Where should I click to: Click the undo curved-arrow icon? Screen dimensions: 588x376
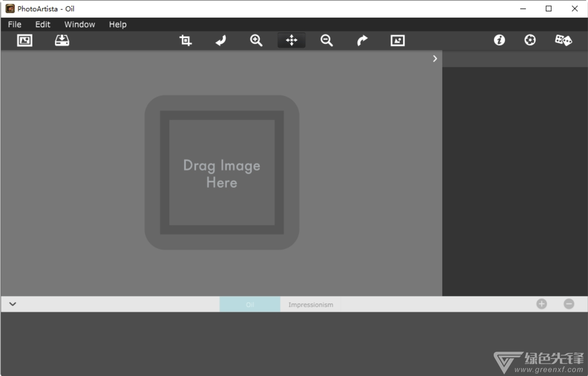click(221, 41)
